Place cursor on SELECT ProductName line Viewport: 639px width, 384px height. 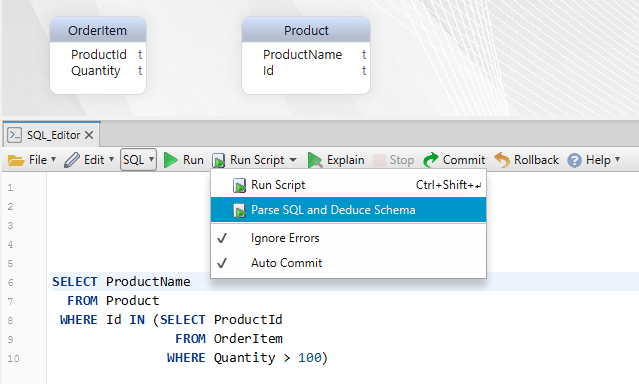coord(121,282)
